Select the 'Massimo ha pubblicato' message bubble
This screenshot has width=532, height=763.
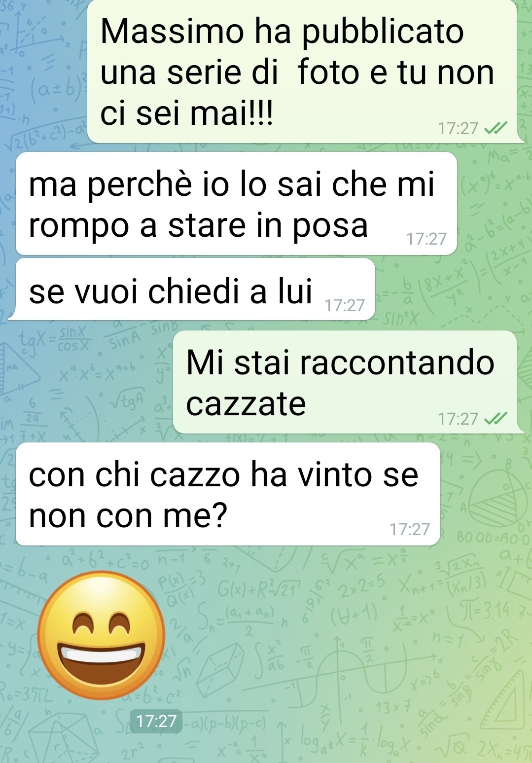[302, 72]
